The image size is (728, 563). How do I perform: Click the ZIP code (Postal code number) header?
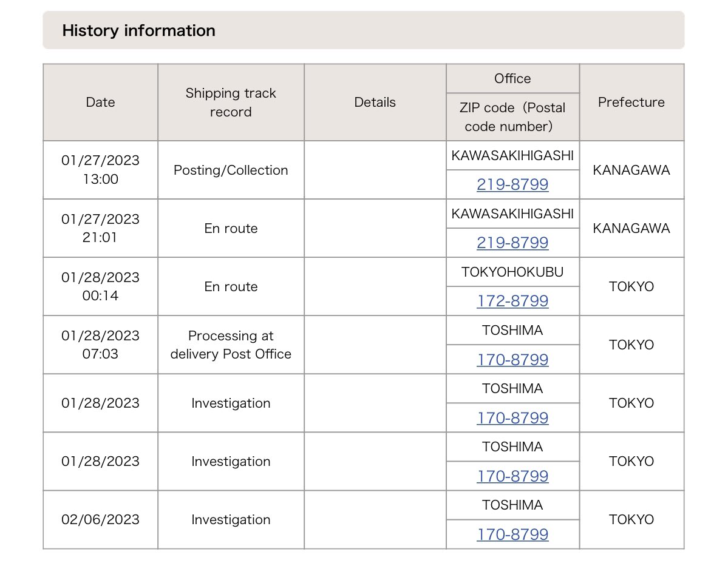pyautogui.click(x=512, y=117)
